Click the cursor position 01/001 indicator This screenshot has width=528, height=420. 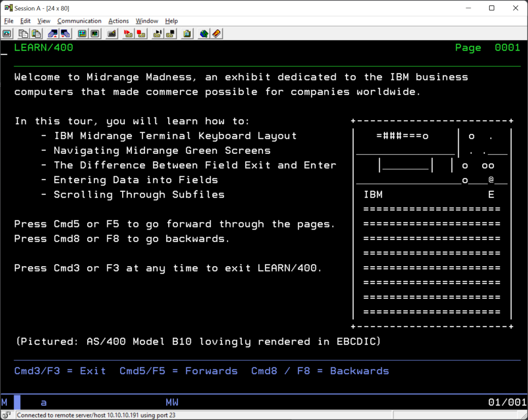[x=507, y=402]
